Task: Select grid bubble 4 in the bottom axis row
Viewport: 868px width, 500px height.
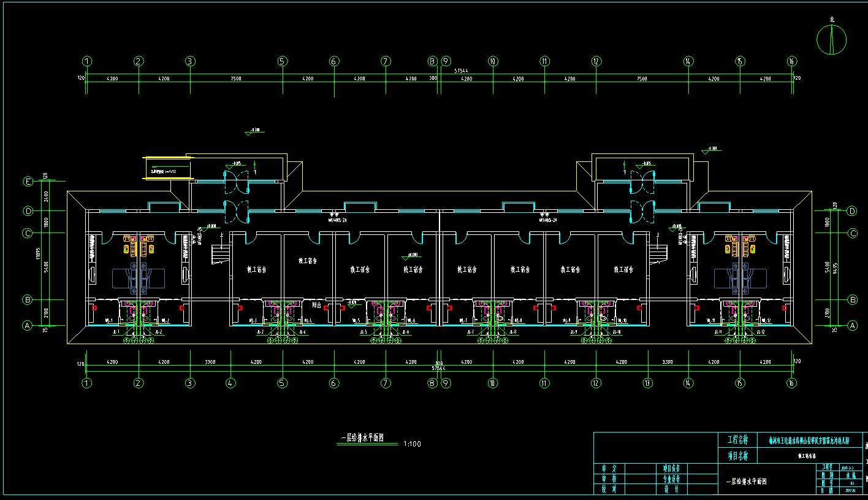Action: pos(230,383)
